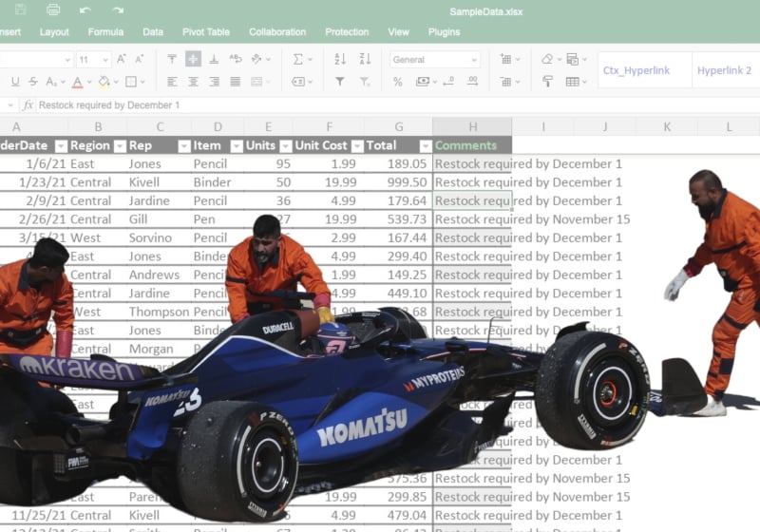Apply percent number style
Image resolution: width=760 pixels, height=532 pixels.
click(x=398, y=82)
